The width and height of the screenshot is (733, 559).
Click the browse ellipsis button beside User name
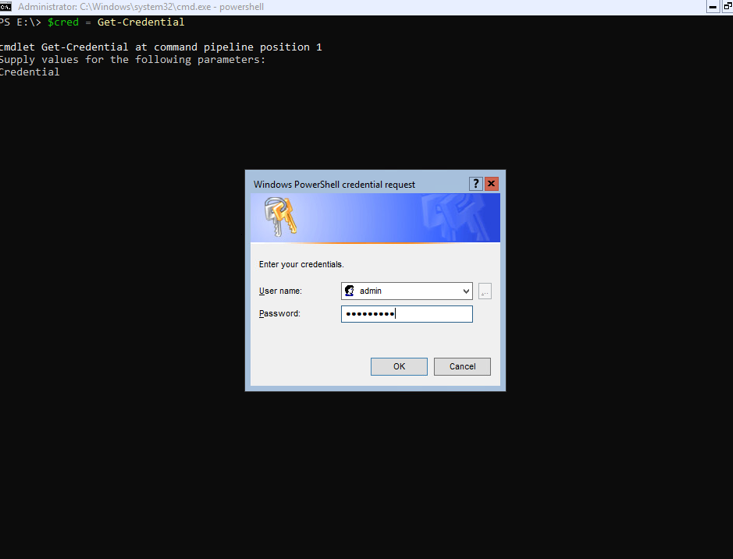coord(485,291)
